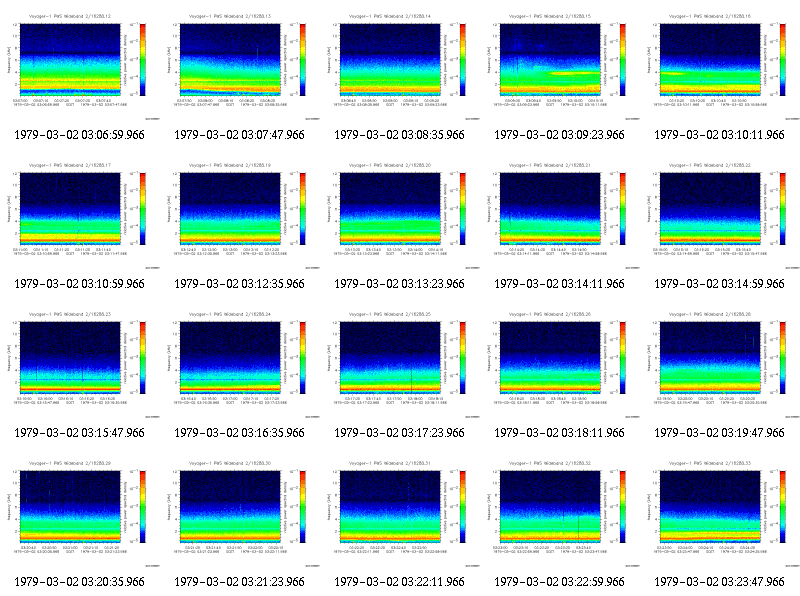Click caption text 1979-03-02 03:20:35.966
The width and height of the screenshot is (800, 596).
coord(80,582)
